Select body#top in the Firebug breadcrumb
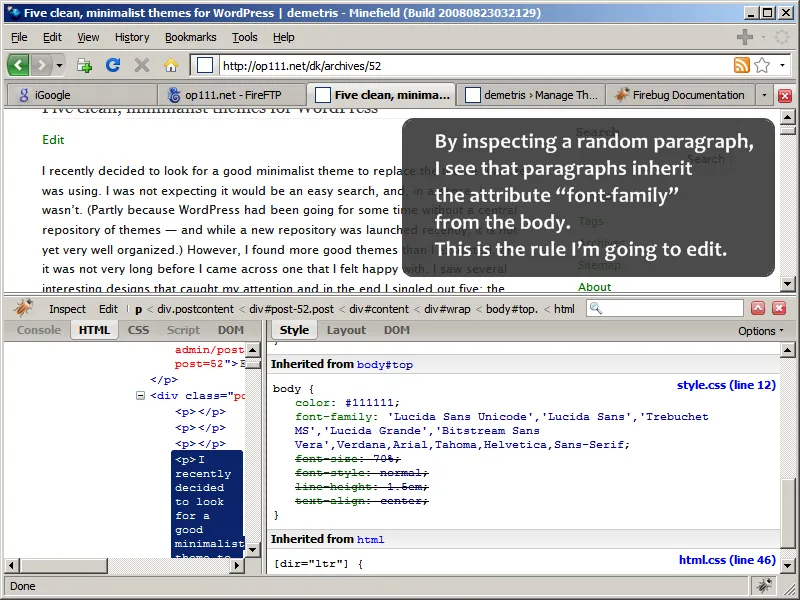 click(512, 309)
